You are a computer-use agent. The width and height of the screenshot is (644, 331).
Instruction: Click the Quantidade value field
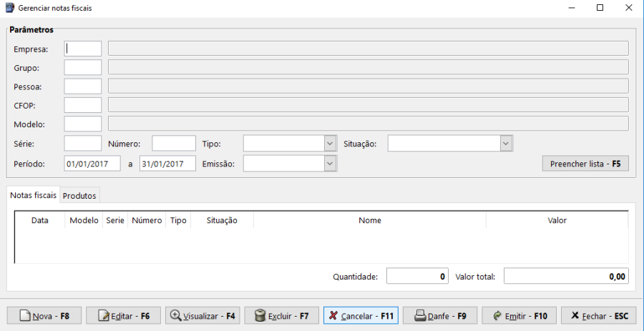click(x=417, y=276)
